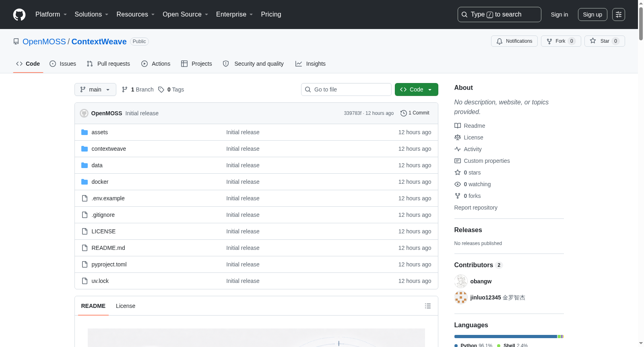Switch to the Issues tab

[63, 64]
